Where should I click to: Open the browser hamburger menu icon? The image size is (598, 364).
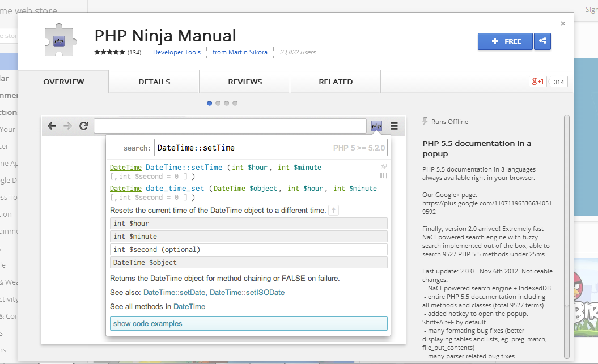[x=394, y=126]
